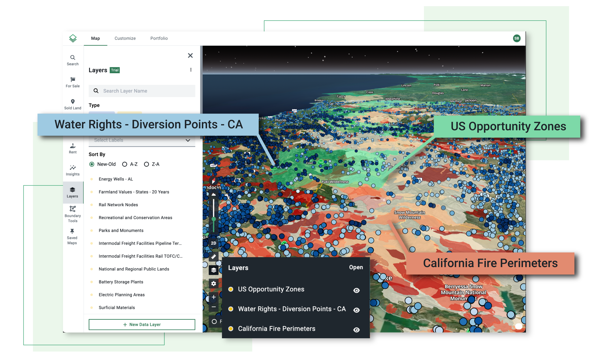Viewport: 589px width, 364px height.
Task: Click yellow dot beside California Fire Perimeters
Action: pos(231,329)
